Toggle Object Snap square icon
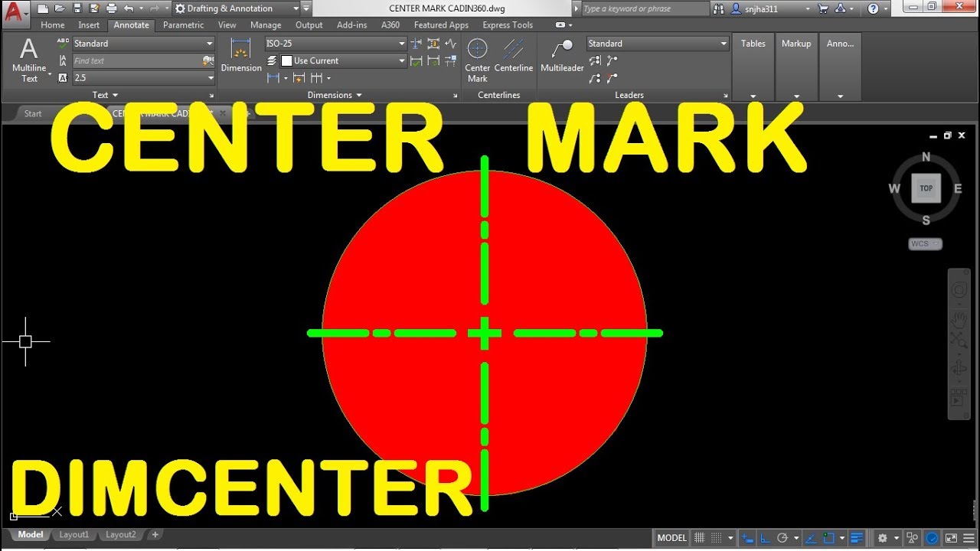Viewport: 980px width, 551px height. (828, 538)
